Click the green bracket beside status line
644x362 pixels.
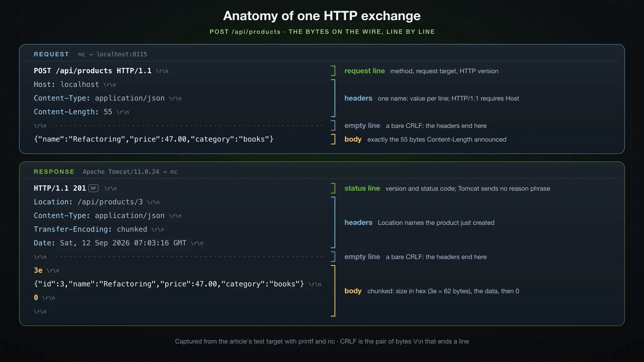point(333,188)
